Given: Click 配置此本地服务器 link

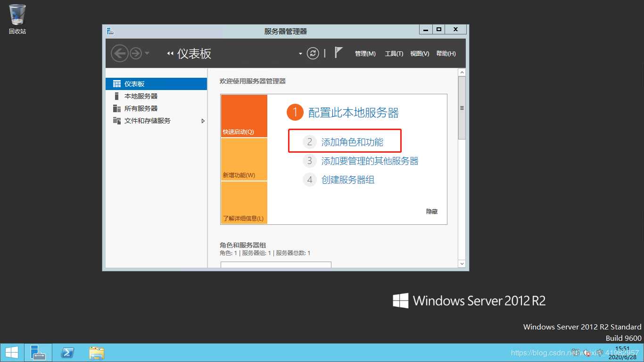Looking at the screenshot, I should point(354,113).
